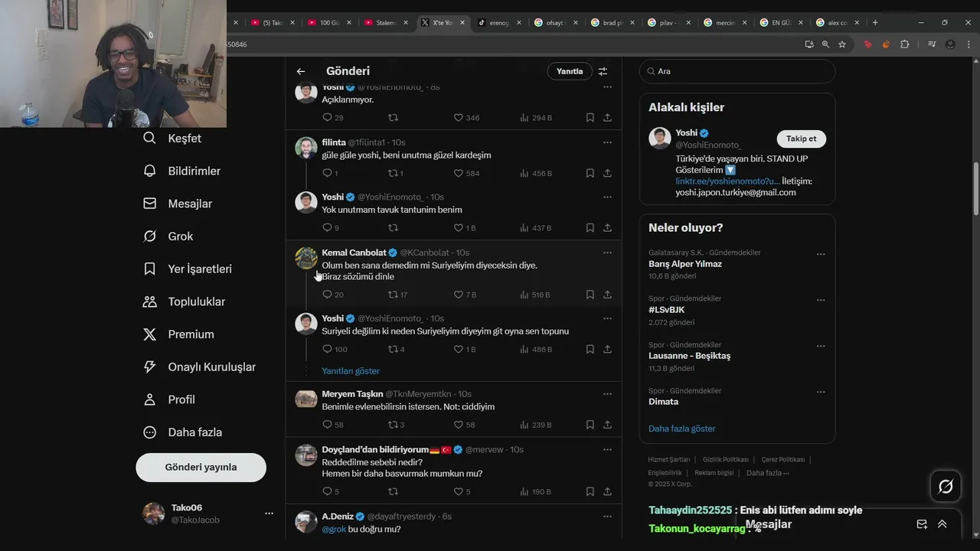Expand the Mesajlar drawer with double chevron
The width and height of the screenshot is (980, 551).
942,524
